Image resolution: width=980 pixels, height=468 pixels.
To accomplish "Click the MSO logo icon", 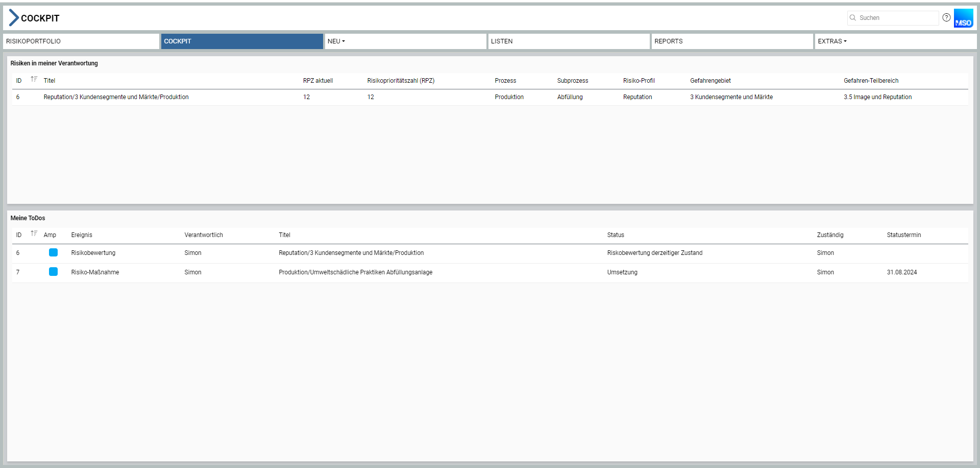I will click(963, 18).
